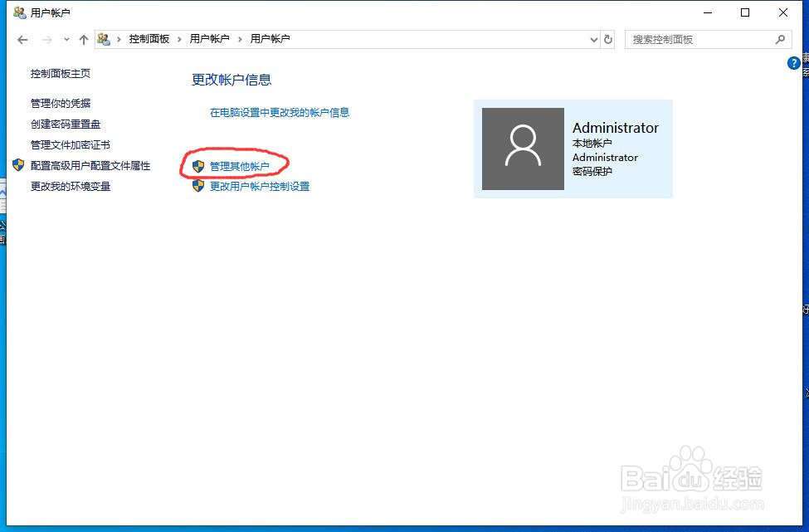809x532 pixels.
Task: Open the address bar dropdown chevron
Action: coord(592,39)
